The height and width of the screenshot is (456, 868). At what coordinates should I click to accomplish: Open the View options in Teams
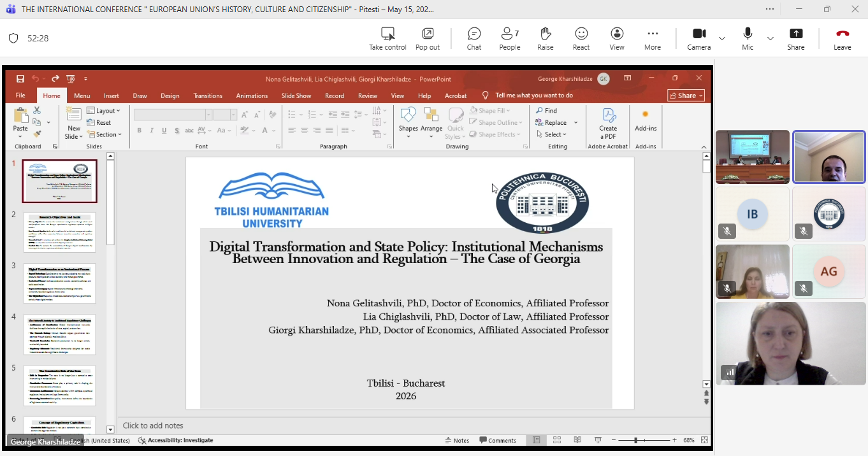click(617, 38)
